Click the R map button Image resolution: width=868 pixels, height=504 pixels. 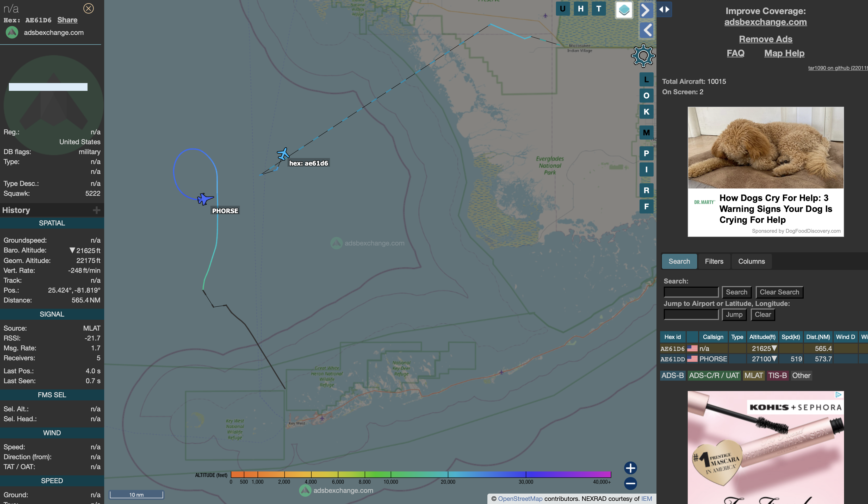646,190
